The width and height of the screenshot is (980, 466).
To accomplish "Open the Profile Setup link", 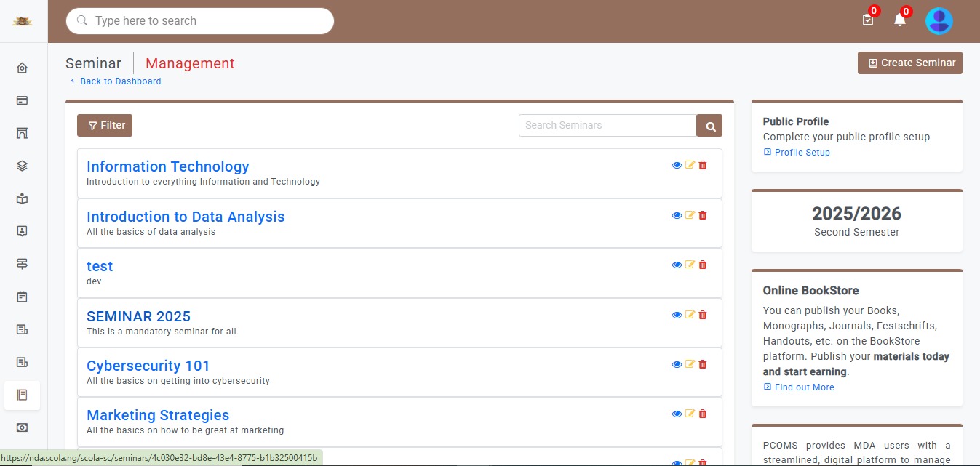I will coord(802,153).
